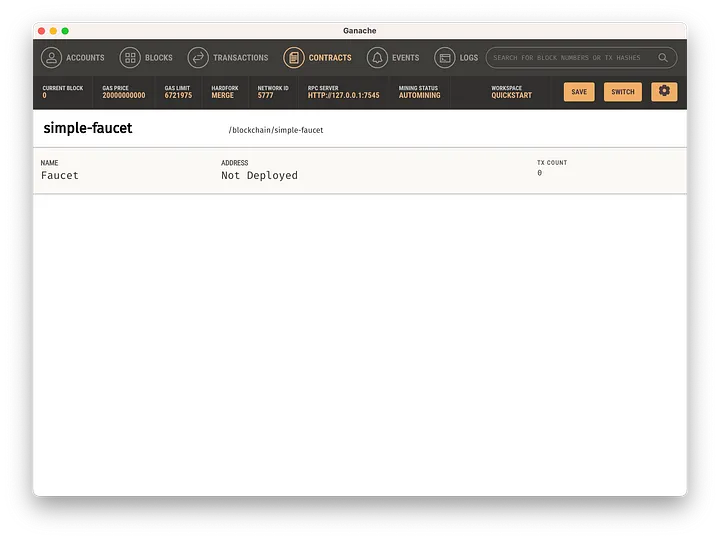
Task: Click the green macOS fullscreen button
Action: tap(66, 31)
